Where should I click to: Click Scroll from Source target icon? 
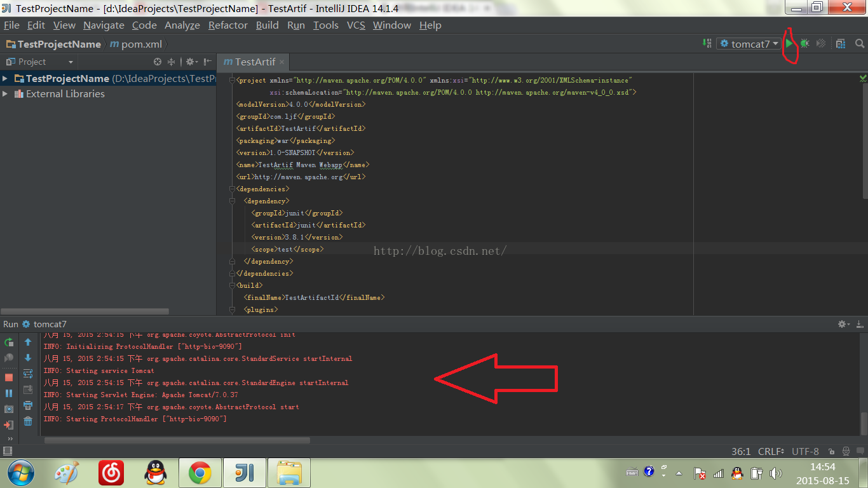(x=158, y=62)
